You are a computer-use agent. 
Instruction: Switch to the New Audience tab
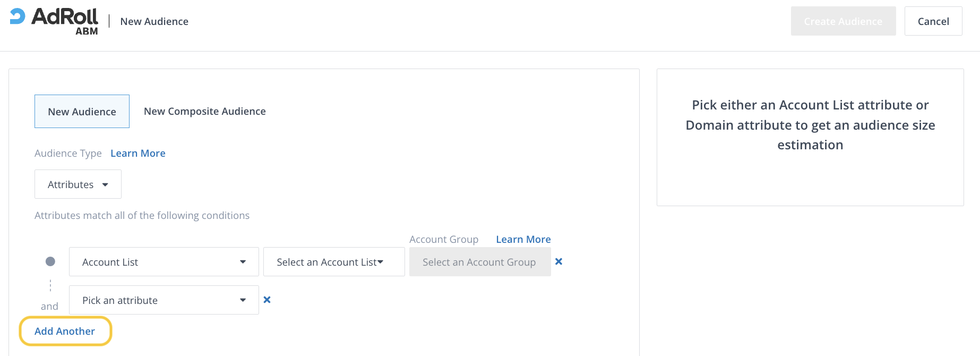point(82,112)
